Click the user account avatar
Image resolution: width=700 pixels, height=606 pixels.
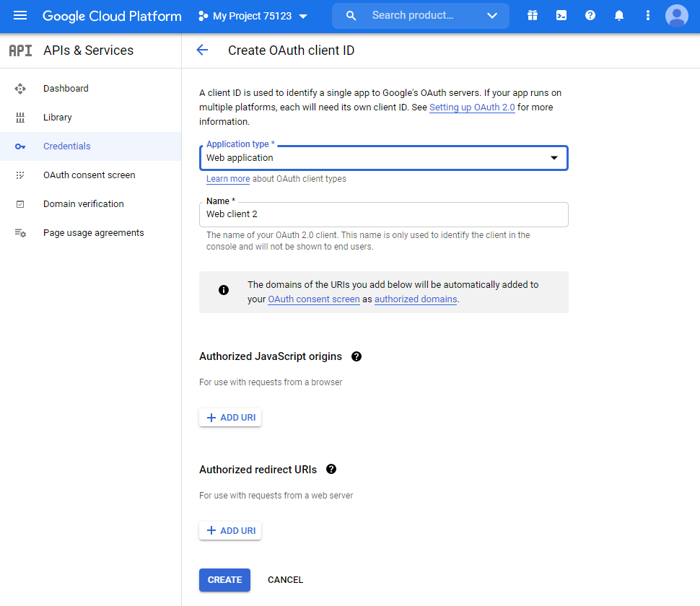click(x=677, y=16)
